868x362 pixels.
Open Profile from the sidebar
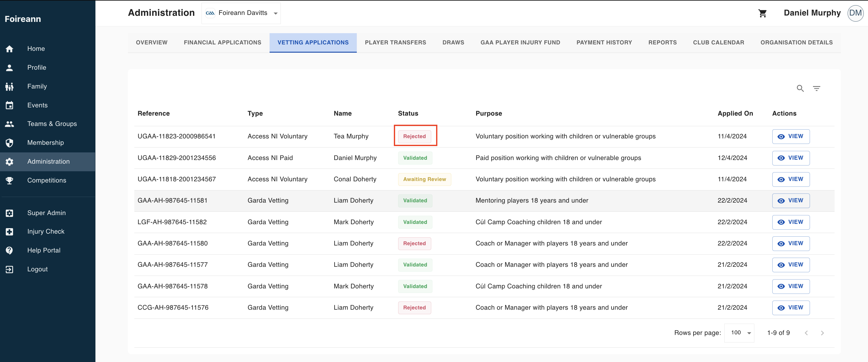[x=47, y=68]
